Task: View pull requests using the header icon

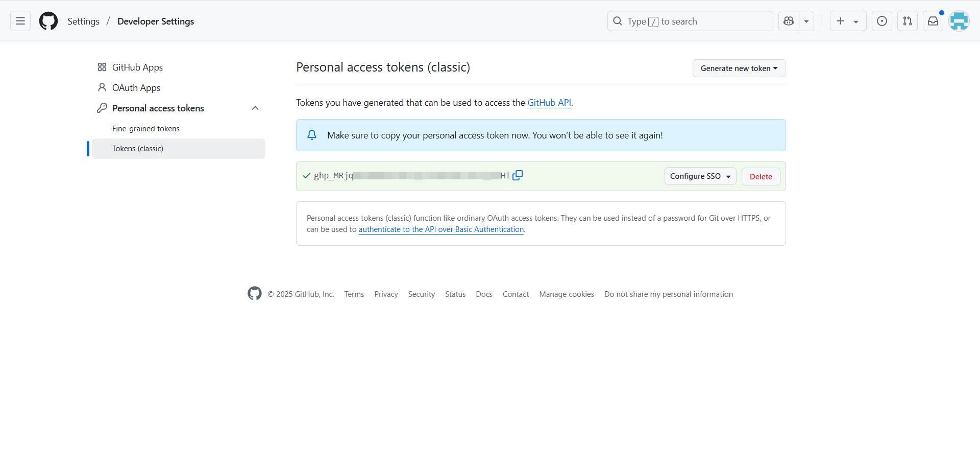Action: [908, 21]
